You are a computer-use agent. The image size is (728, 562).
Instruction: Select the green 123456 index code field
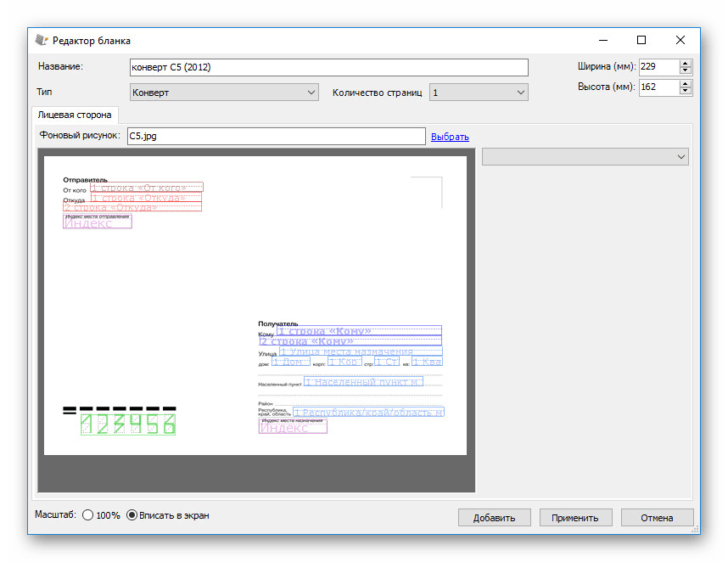tap(127, 424)
